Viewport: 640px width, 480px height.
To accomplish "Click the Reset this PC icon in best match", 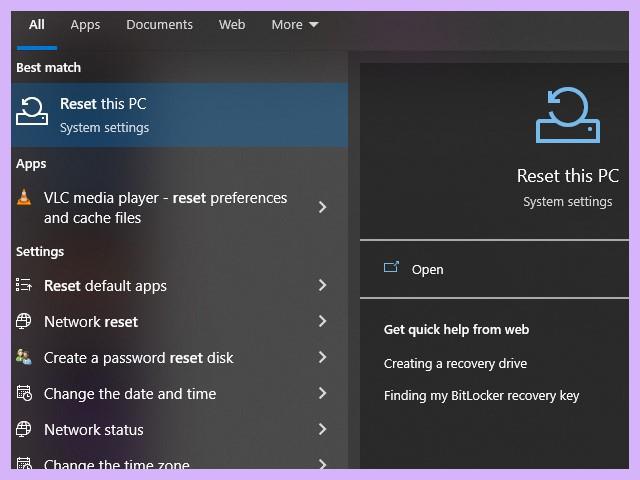I will (32, 111).
